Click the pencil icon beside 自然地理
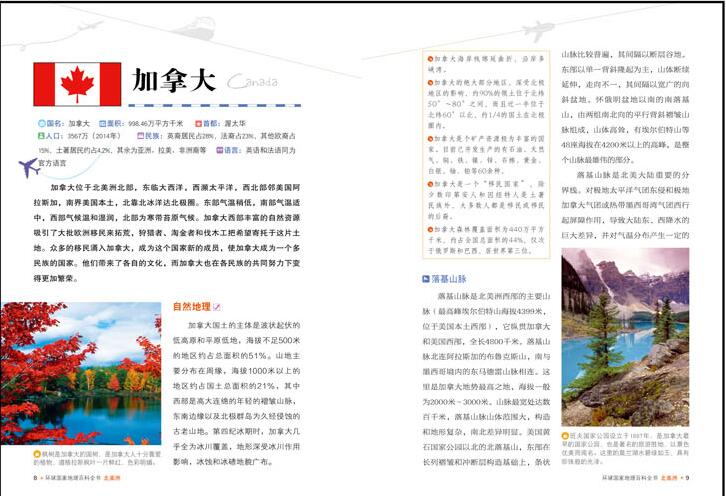Image resolution: width=726 pixels, height=496 pixels. (x=218, y=307)
